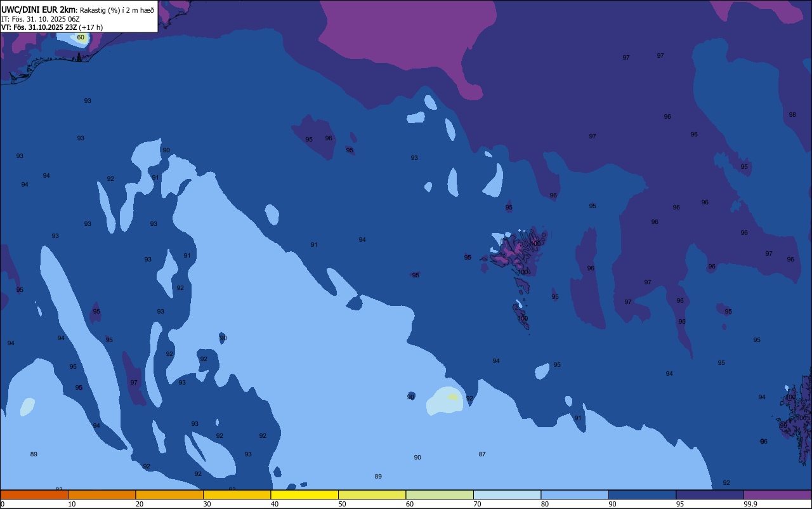This screenshot has height=509, width=812.
Task: Click the '98' value at the right edge
Action: coord(792,115)
